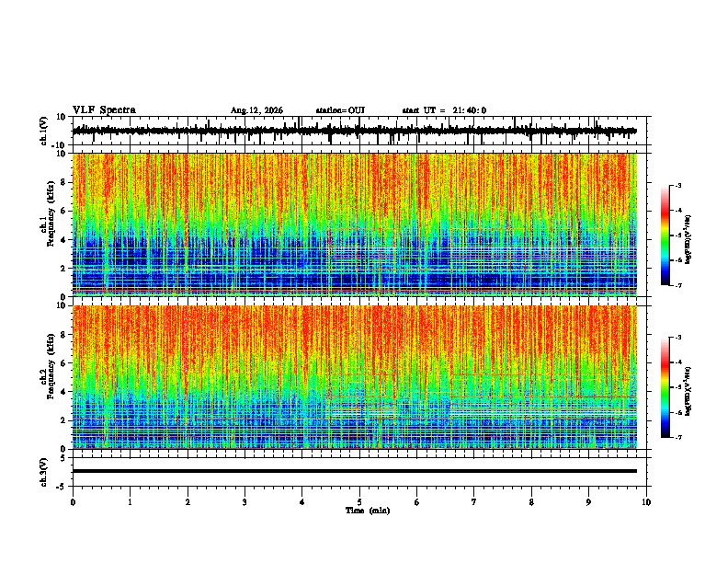Click the ch.2 color bar "-3" label
The image size is (728, 563).
(678, 338)
